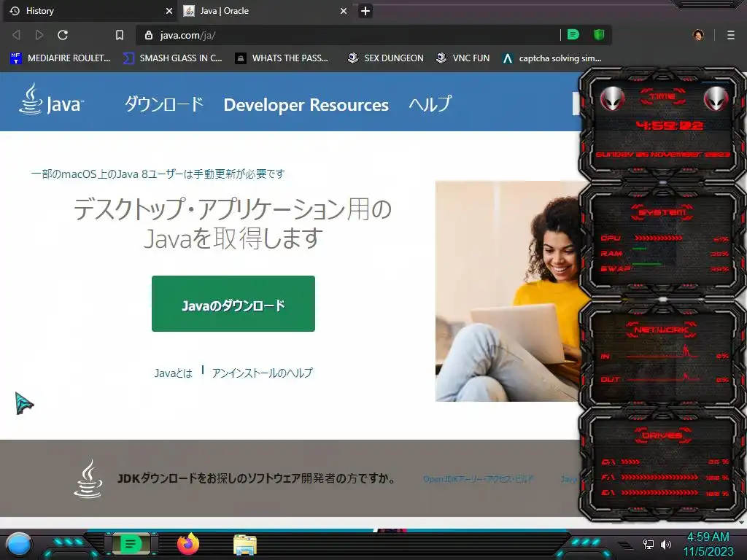The height and width of the screenshot is (560, 747).
Task: Click the RAM usage row in the SYSTEM widget
Action: (665, 253)
